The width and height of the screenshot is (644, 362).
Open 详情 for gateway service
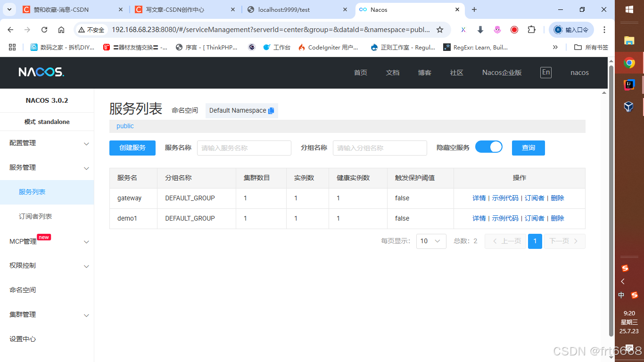point(479,198)
